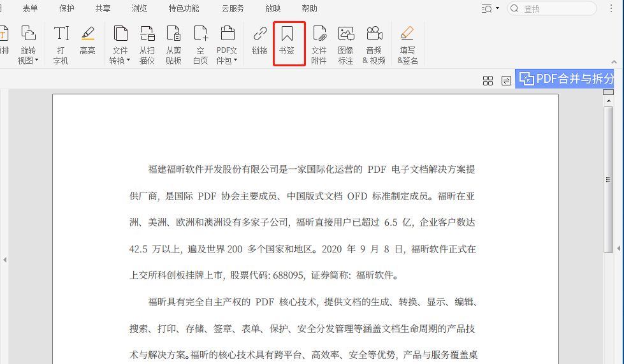
Task: Click the reflow view icon beside the grid icon
Action: coord(506,81)
